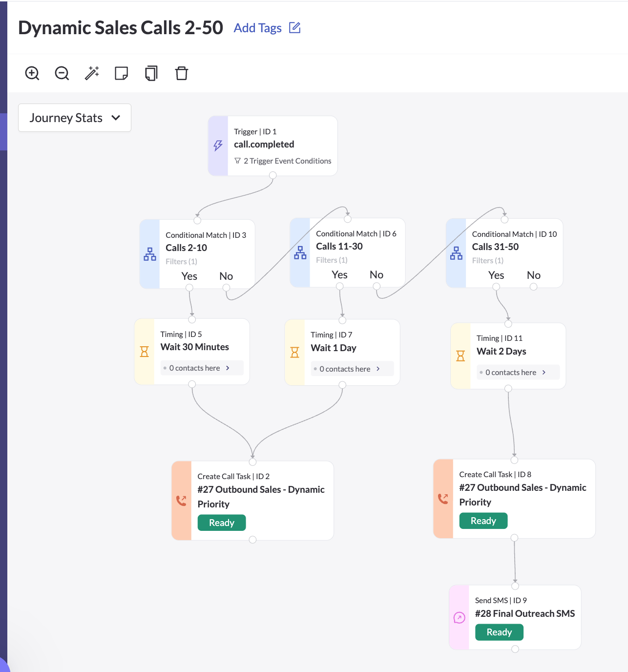This screenshot has width=628, height=672.
Task: Click the SMS icon on Send SMS node
Action: [459, 618]
